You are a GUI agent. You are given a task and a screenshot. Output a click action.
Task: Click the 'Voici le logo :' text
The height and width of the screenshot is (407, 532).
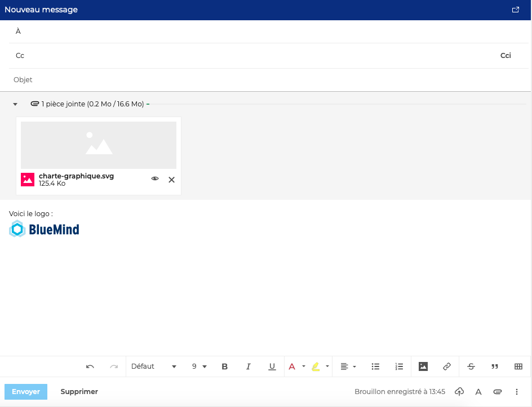click(x=31, y=214)
